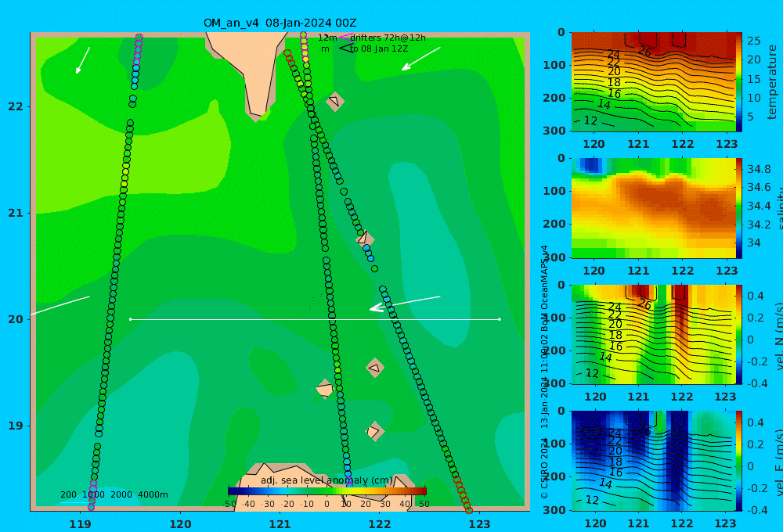Image resolution: width=783 pixels, height=532 pixels.
Task: Click the vertical 'temperature' axis label
Action: pos(772,82)
